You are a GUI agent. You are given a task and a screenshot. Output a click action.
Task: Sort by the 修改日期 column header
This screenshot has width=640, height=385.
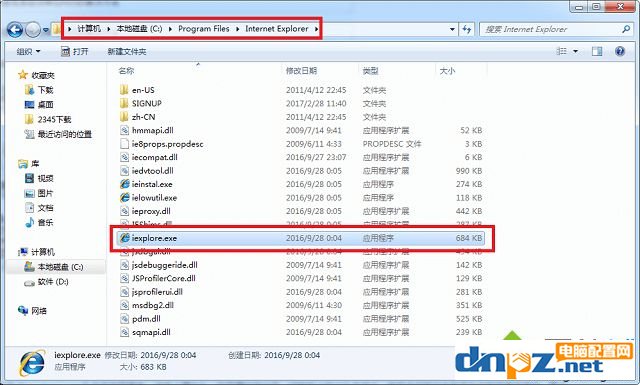click(x=301, y=71)
